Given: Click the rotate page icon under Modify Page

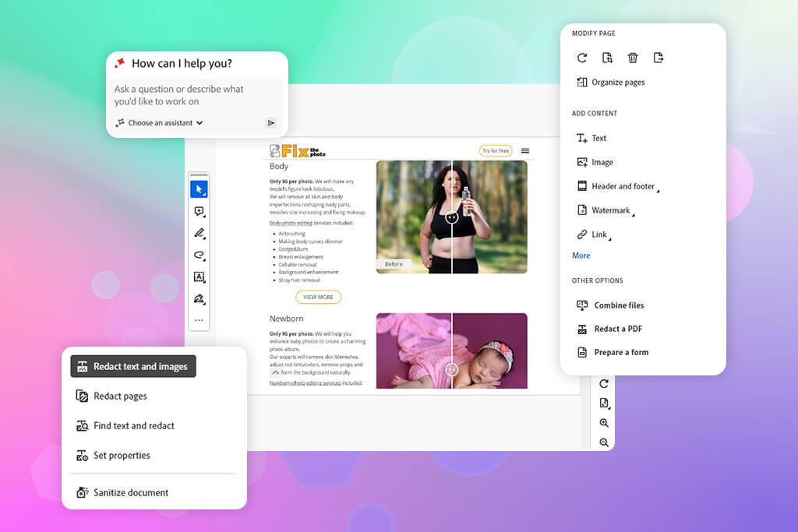Looking at the screenshot, I should click(x=581, y=58).
